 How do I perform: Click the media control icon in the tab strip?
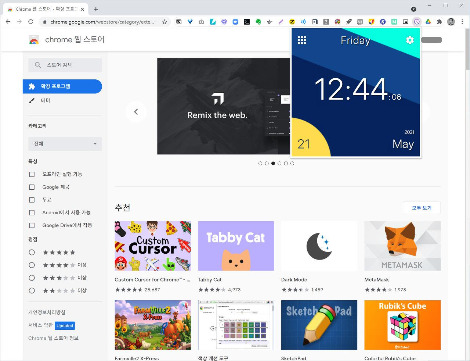(414, 9)
